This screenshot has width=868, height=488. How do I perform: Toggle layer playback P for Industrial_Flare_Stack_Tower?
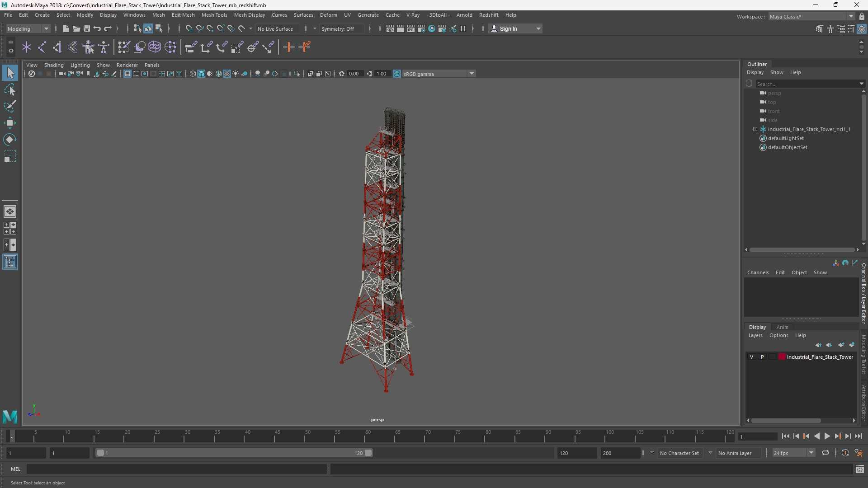click(762, 357)
